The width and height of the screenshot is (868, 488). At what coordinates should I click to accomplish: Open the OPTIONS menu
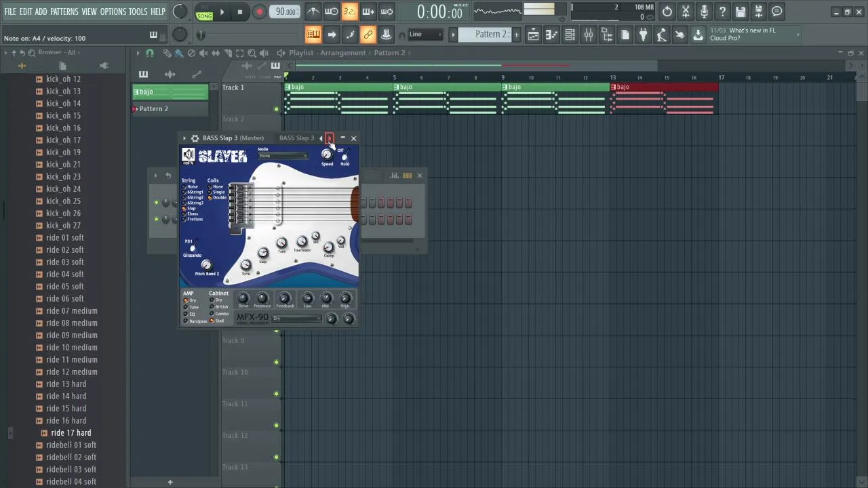(x=113, y=12)
